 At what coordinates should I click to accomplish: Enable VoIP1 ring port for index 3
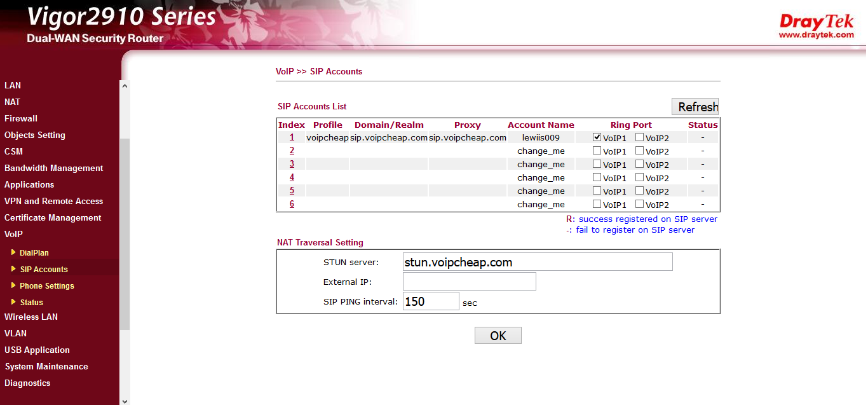tap(597, 164)
